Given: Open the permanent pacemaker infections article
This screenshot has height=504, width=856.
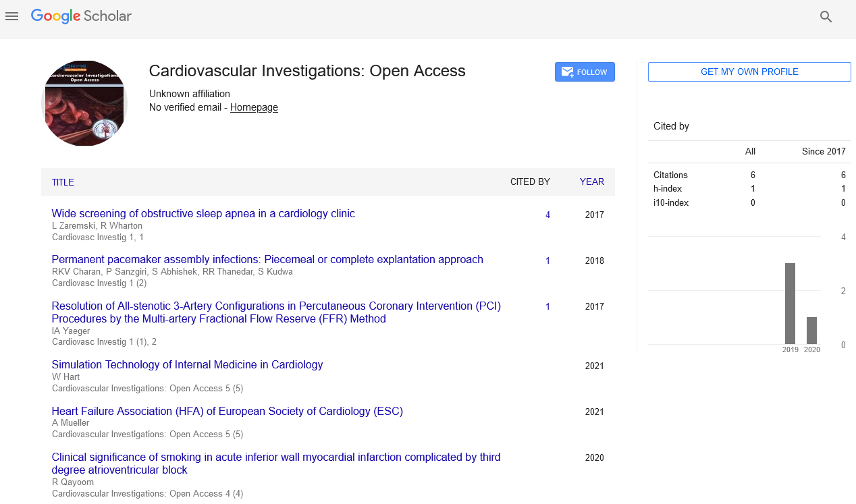Looking at the screenshot, I should (x=267, y=260).
